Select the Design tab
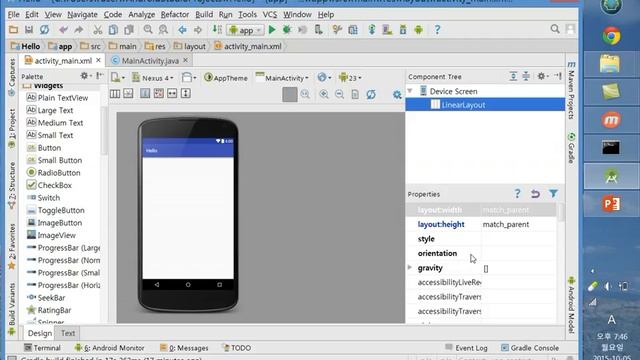The image size is (640, 360). (x=40, y=333)
